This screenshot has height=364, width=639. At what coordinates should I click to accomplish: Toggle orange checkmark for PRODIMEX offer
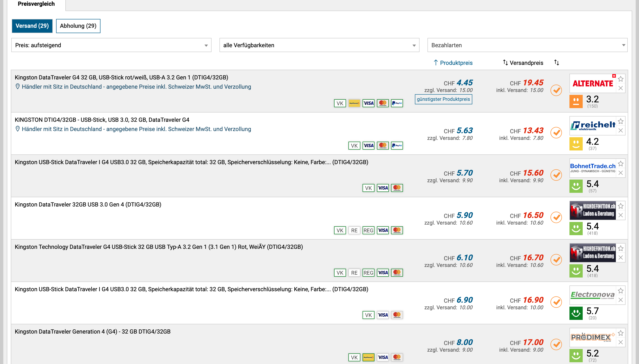pyautogui.click(x=556, y=345)
